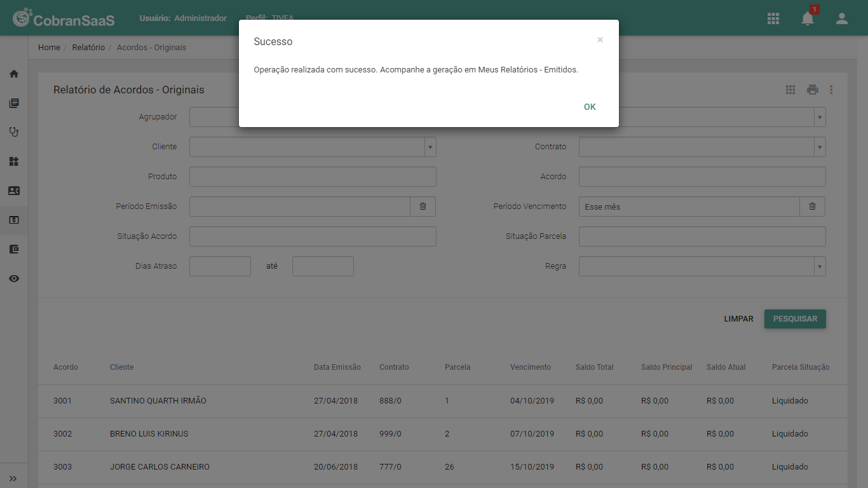868x488 pixels.
Task: Open the apps grid icon in header
Action: 773,18
